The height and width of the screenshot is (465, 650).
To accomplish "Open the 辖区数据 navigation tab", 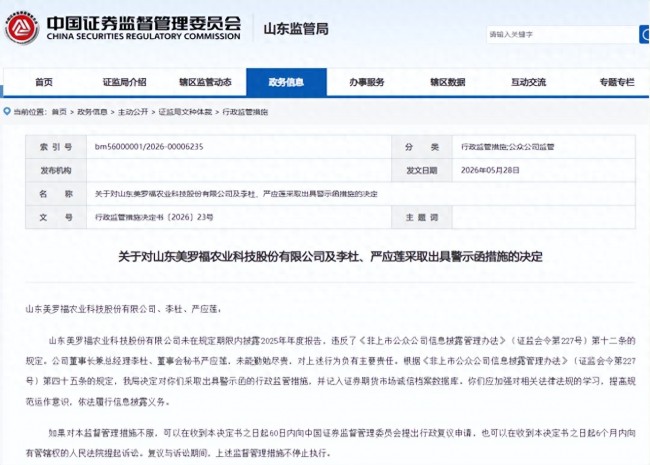I will pos(448,82).
